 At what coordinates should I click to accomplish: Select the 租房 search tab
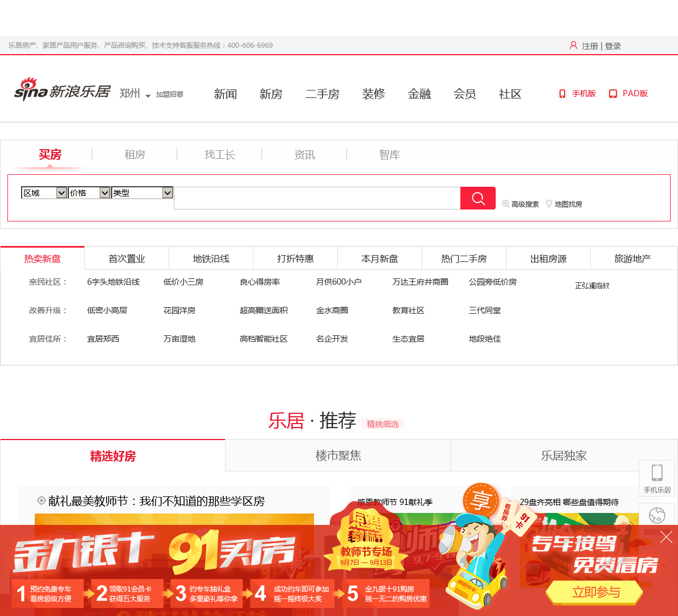(x=134, y=155)
